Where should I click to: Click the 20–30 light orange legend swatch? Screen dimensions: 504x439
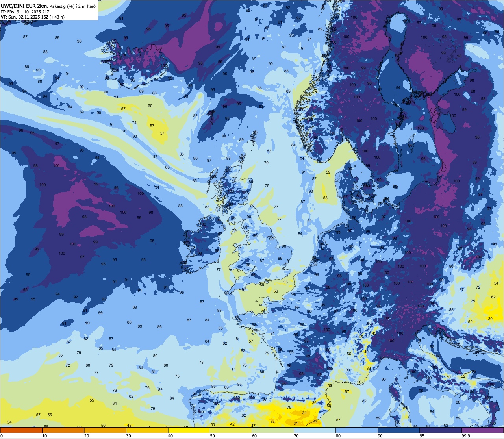(x=105, y=430)
